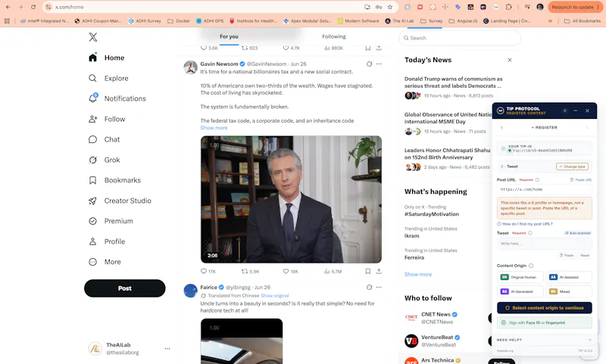Open Bookmarks in the sidebar
This screenshot has height=364, width=606.
[x=115, y=180]
